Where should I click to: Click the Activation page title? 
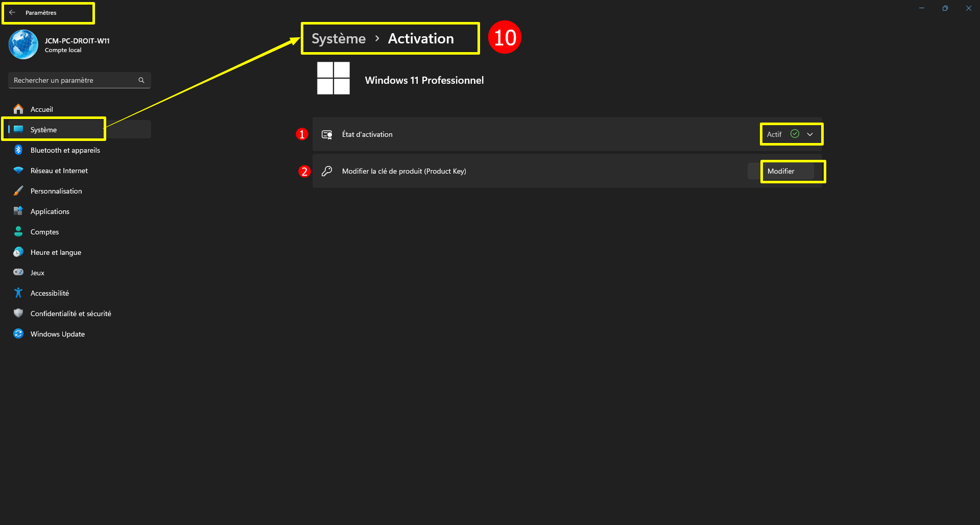tap(421, 39)
